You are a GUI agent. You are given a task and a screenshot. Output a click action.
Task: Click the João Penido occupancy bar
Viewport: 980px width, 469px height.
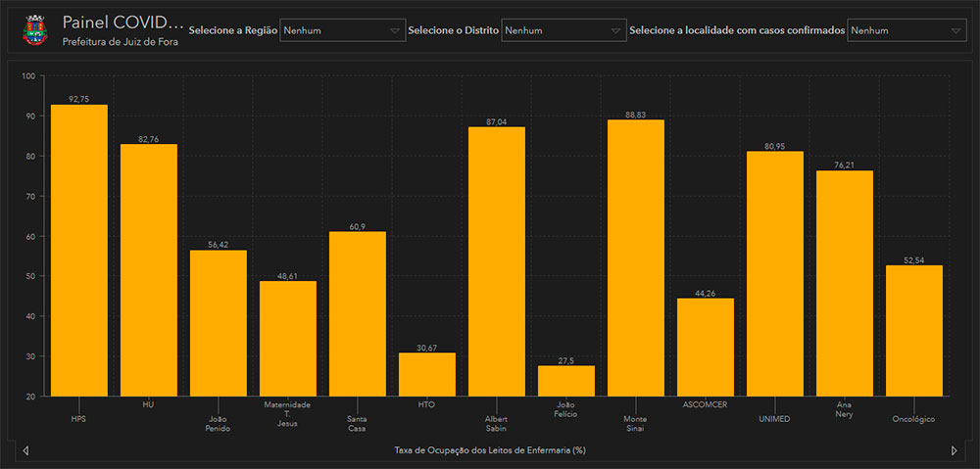click(219, 323)
